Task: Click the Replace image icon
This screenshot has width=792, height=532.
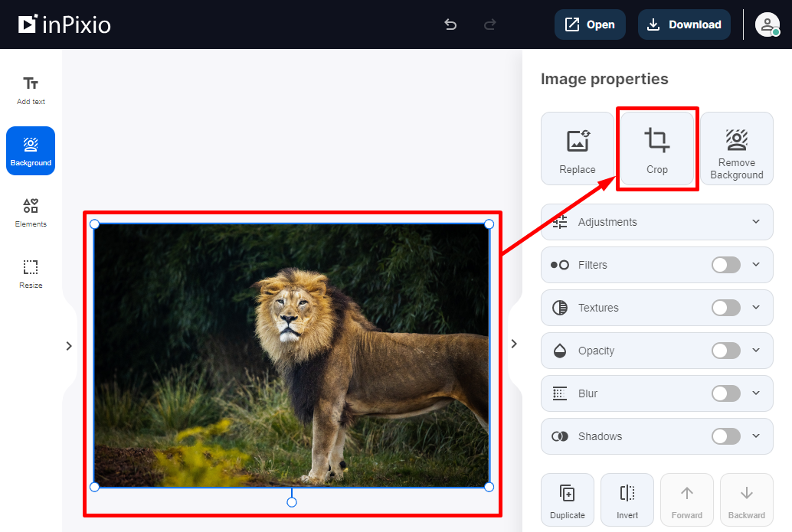Action: pyautogui.click(x=577, y=148)
